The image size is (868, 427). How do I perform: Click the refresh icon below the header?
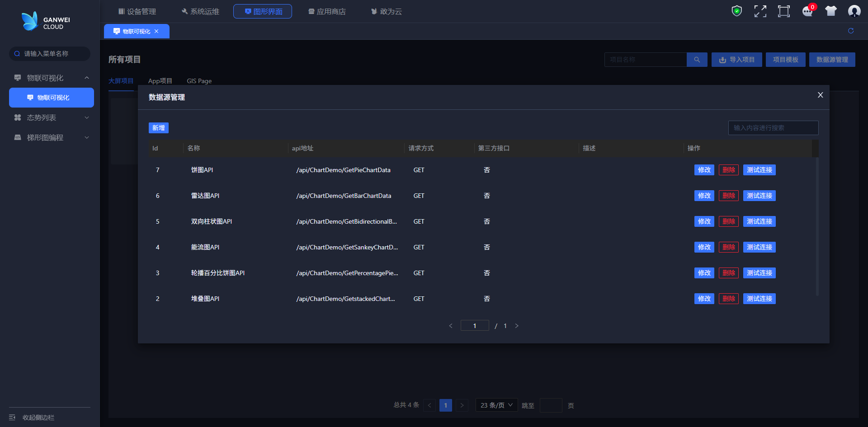tap(850, 31)
